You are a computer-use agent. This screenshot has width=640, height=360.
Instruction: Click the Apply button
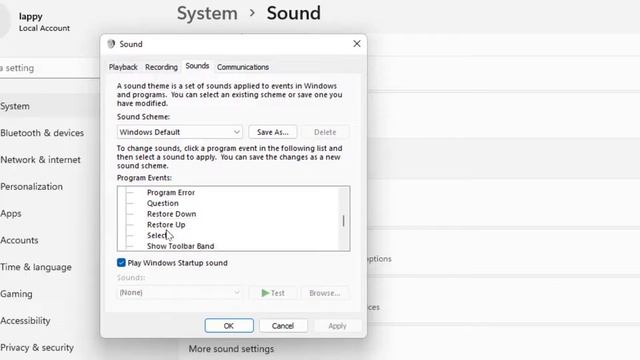pos(337,326)
